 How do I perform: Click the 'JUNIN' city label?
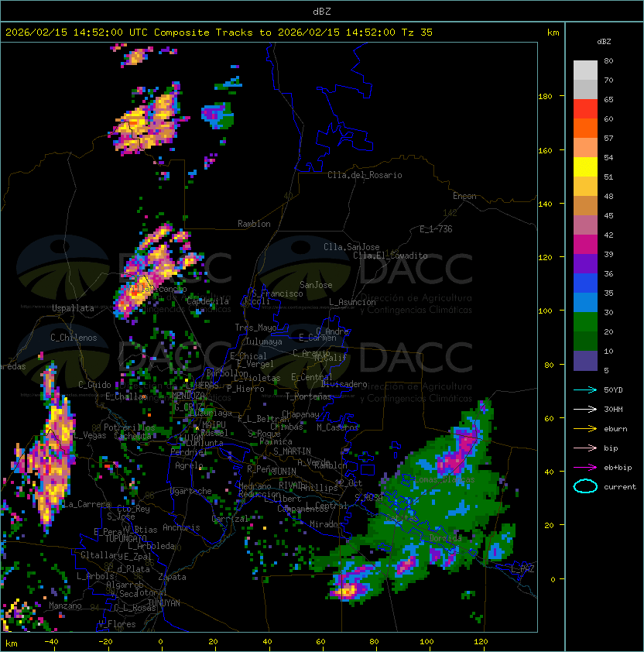tap(284, 471)
